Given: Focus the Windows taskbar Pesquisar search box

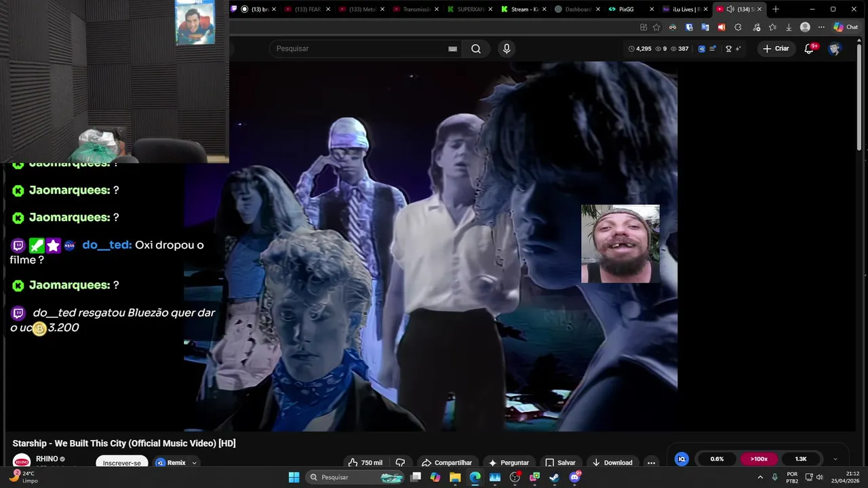Looking at the screenshot, I should [x=356, y=477].
